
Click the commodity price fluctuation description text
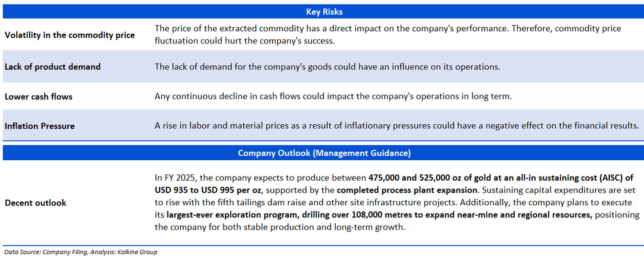(388, 35)
